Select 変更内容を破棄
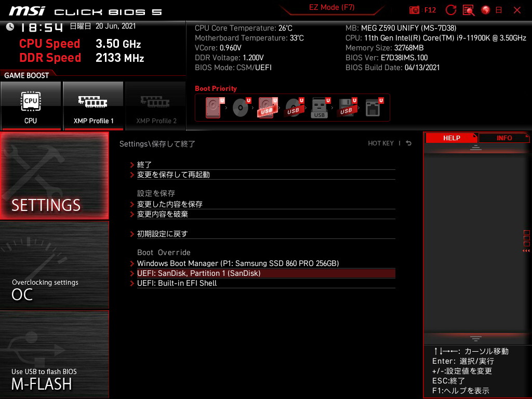This screenshot has width=532, height=399. click(x=266, y=214)
